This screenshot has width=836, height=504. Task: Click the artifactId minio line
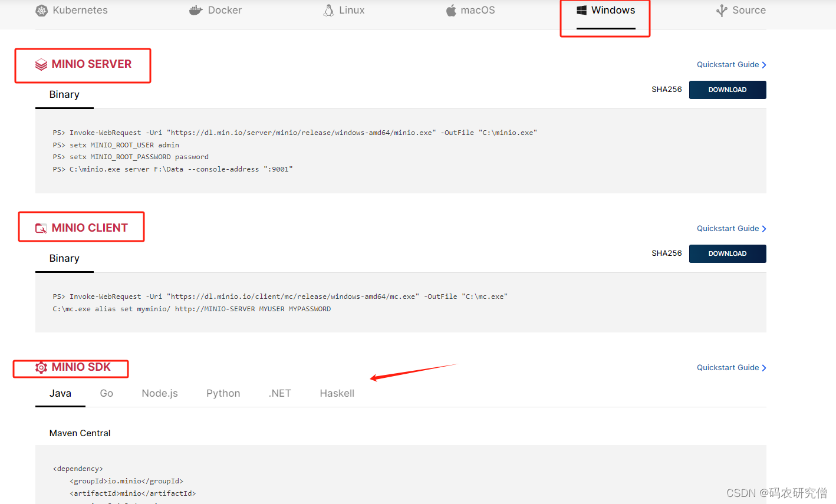pyautogui.click(x=133, y=494)
